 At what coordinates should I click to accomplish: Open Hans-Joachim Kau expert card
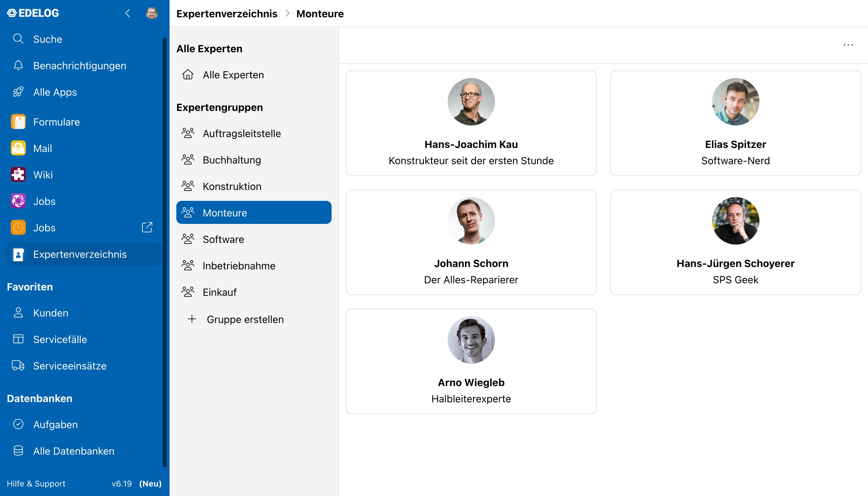[x=471, y=123]
